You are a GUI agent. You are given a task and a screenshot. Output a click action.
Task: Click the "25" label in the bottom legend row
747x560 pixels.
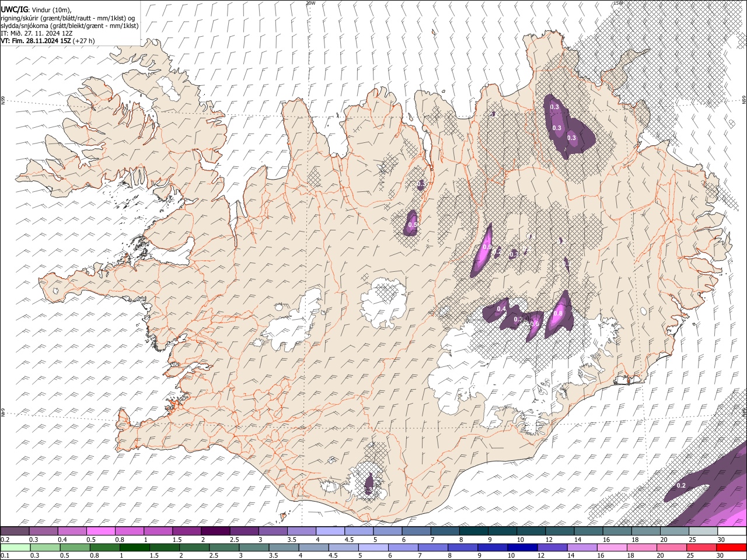pyautogui.click(x=692, y=556)
